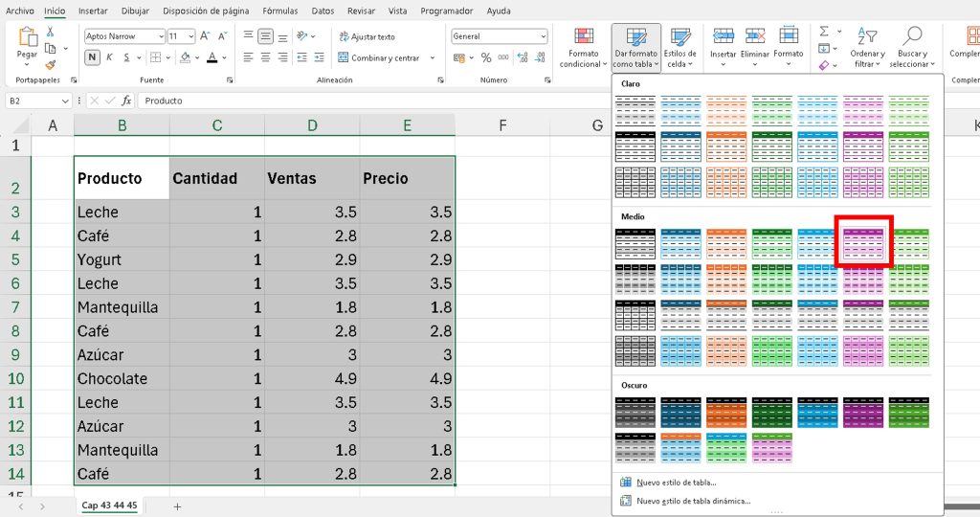Select the purple Medio table style outlined in red
Screen dimensions: 980x517
click(x=863, y=243)
